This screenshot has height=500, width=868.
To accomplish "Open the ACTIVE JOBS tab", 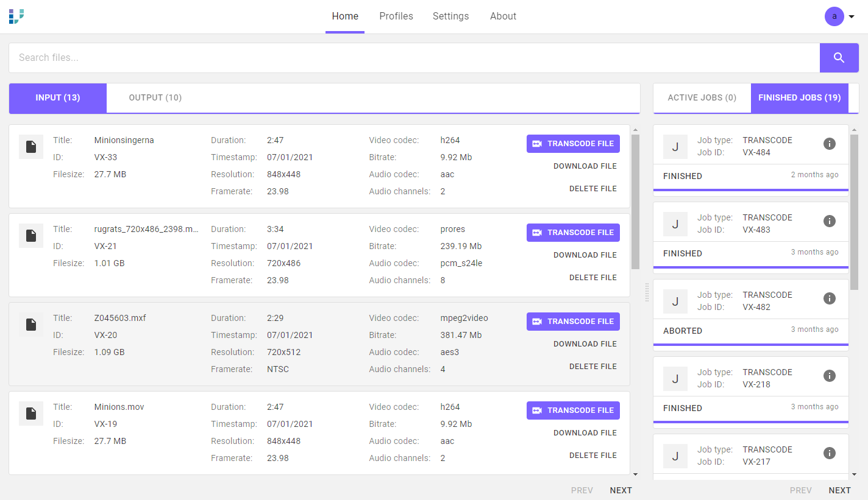I will [702, 97].
